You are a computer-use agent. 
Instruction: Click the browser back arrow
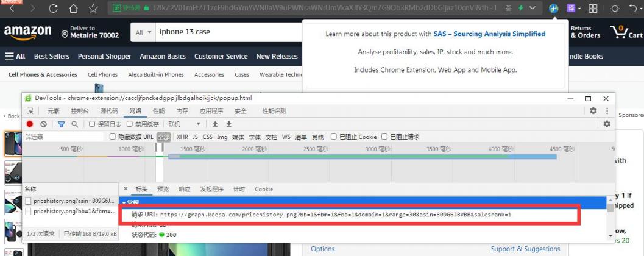pos(12,8)
